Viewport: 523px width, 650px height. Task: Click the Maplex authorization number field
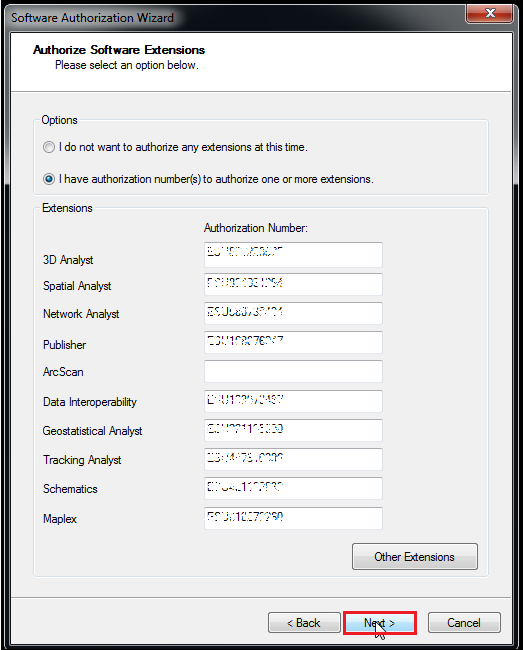click(293, 518)
